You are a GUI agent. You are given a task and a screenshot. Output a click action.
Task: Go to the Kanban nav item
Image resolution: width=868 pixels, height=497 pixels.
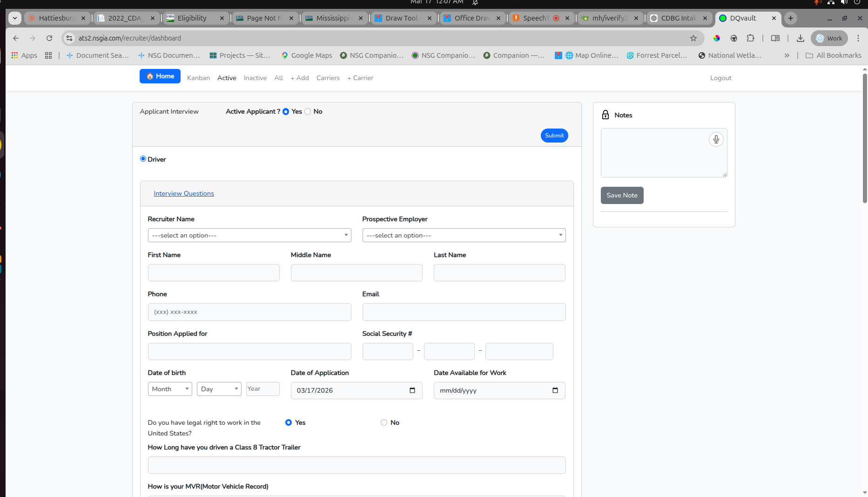(198, 78)
